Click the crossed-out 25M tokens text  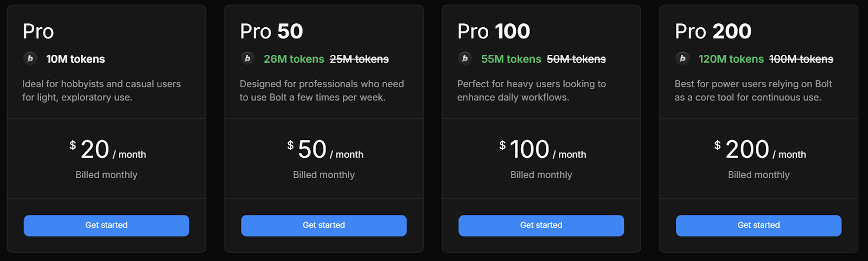coord(359,59)
